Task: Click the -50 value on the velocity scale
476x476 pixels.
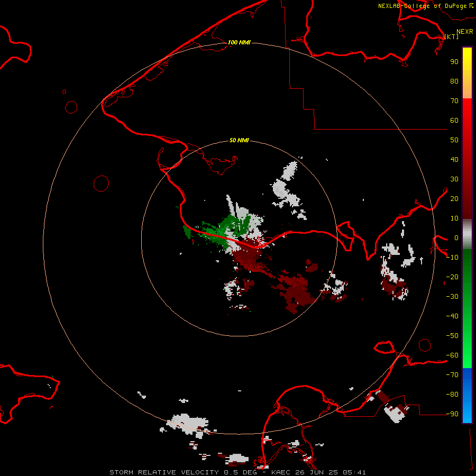Action: pyautogui.click(x=452, y=336)
